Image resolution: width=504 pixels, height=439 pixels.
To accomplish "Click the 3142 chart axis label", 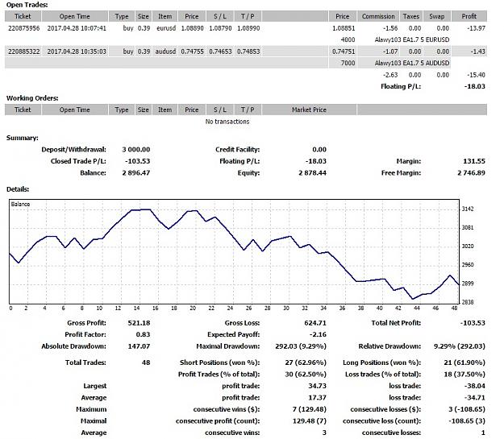I will tap(468, 209).
